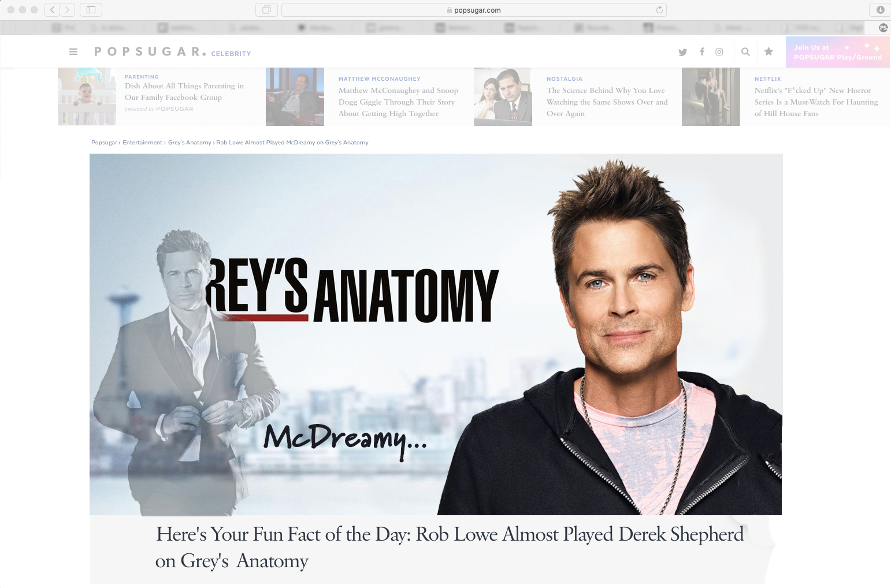Open the hamburger navigation menu
This screenshot has width=891, height=588.
pos(73,52)
